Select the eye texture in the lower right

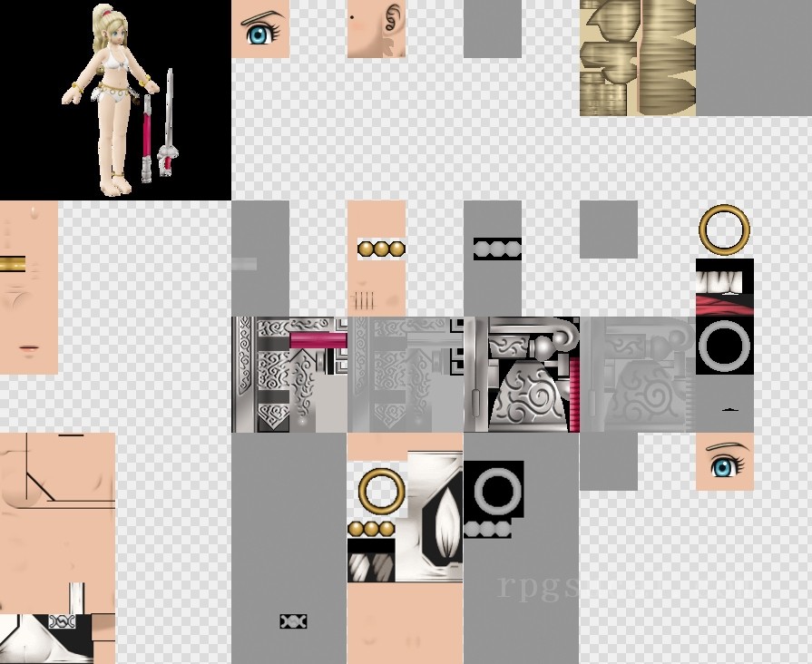[724, 462]
